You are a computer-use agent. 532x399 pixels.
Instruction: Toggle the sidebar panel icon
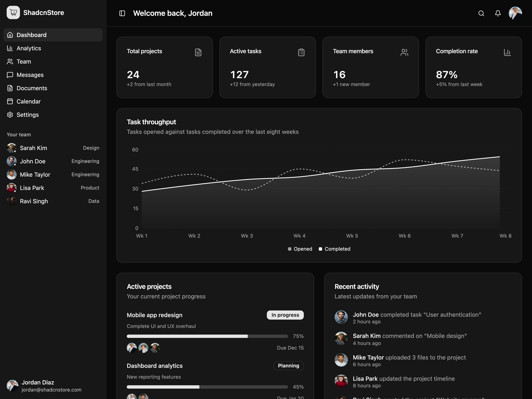point(122,13)
